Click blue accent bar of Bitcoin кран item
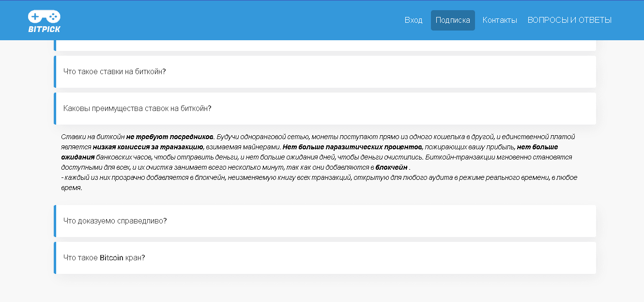Viewport: 644px width, 302px height. (55, 257)
